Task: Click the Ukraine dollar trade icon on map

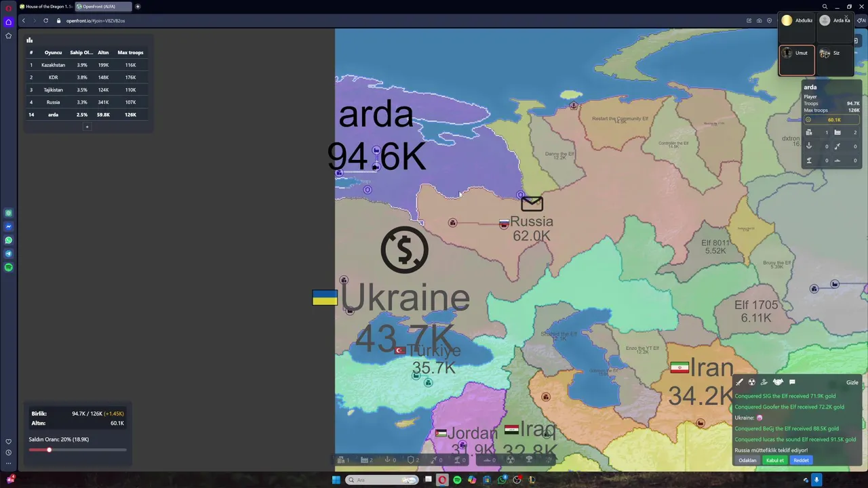Action: click(x=405, y=250)
